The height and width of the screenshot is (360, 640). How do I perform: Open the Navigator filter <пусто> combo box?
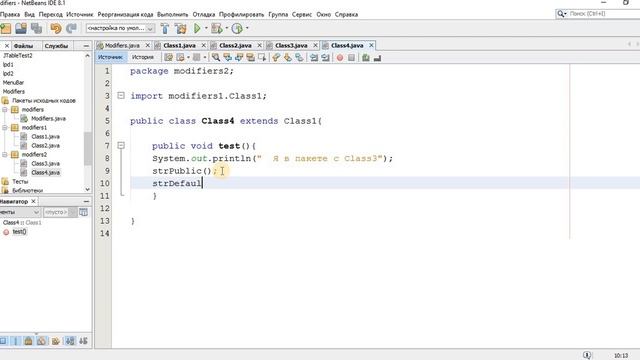[x=60, y=212]
